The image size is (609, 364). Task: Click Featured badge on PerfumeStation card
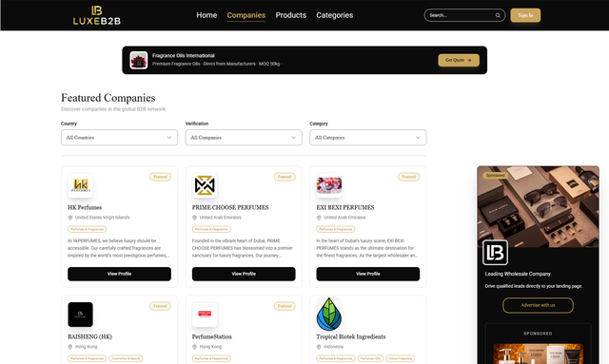[x=285, y=306]
